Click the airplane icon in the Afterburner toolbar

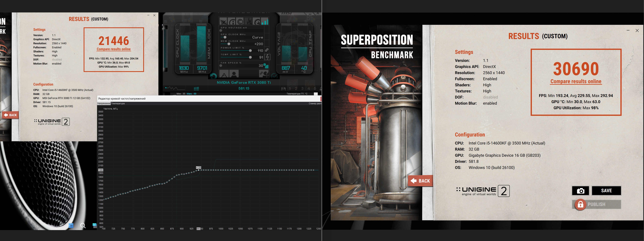point(223,21)
